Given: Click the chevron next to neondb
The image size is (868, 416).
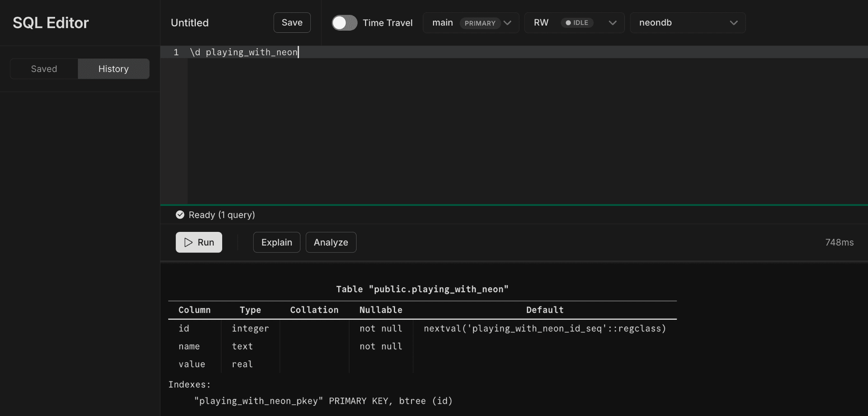Looking at the screenshot, I should point(733,23).
